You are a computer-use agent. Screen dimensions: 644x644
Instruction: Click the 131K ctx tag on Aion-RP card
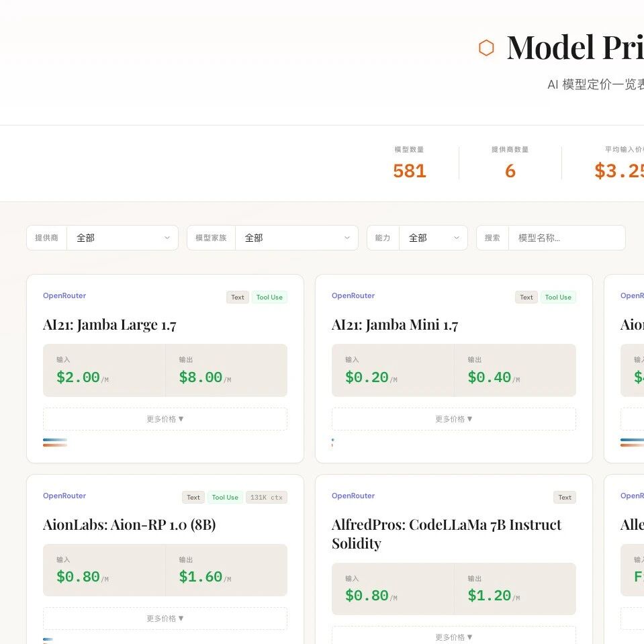tap(266, 498)
